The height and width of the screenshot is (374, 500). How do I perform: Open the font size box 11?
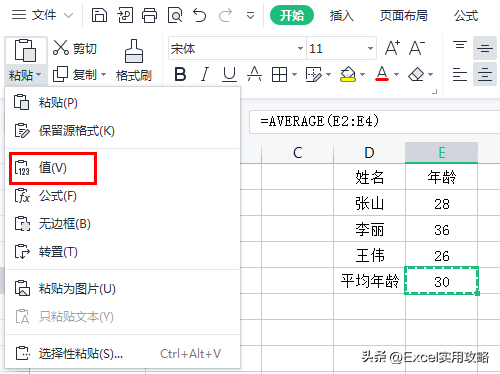(x=341, y=49)
